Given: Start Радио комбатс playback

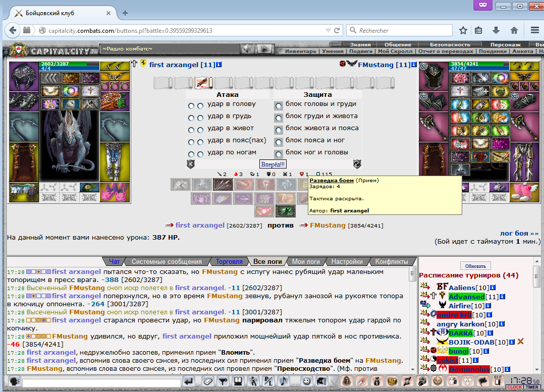Looking at the screenshot, I should 264,49.
